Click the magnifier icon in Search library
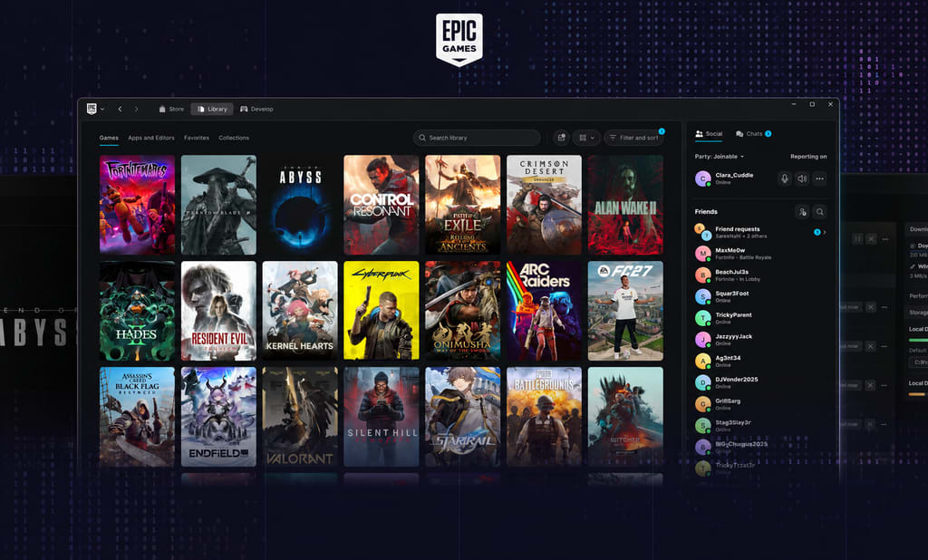 [422, 138]
